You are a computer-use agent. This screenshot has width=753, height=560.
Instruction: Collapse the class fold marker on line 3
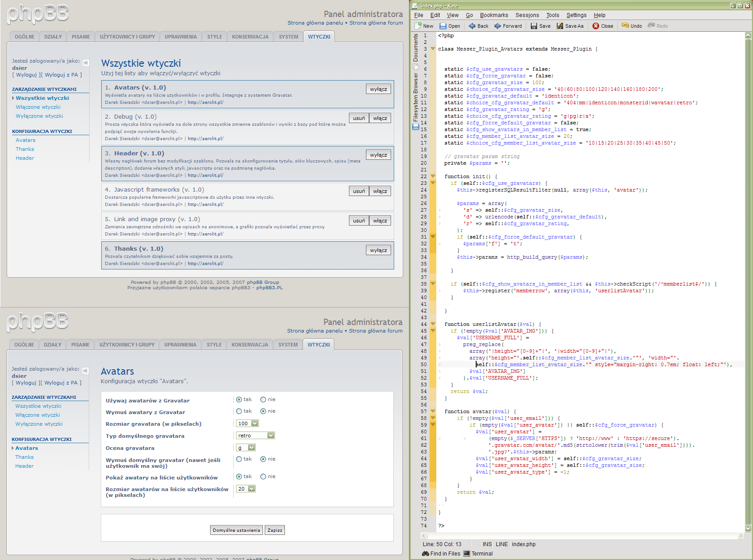click(x=433, y=49)
